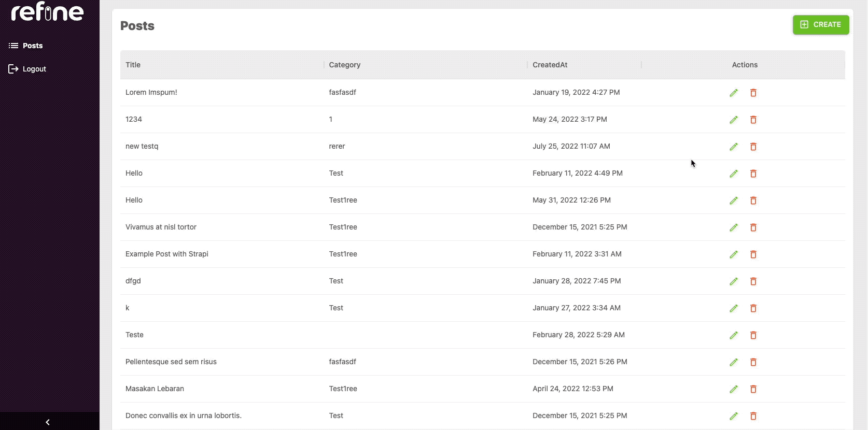Delete the '1234' post
This screenshot has width=868, height=430.
[x=753, y=120]
